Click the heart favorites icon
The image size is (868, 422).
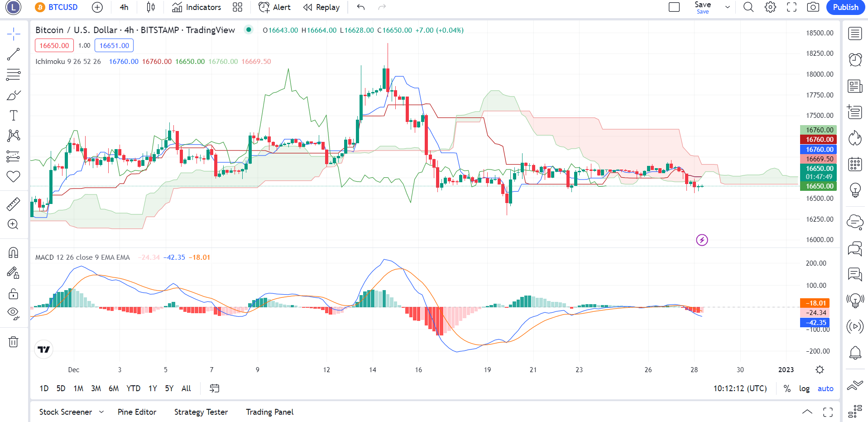[14, 176]
